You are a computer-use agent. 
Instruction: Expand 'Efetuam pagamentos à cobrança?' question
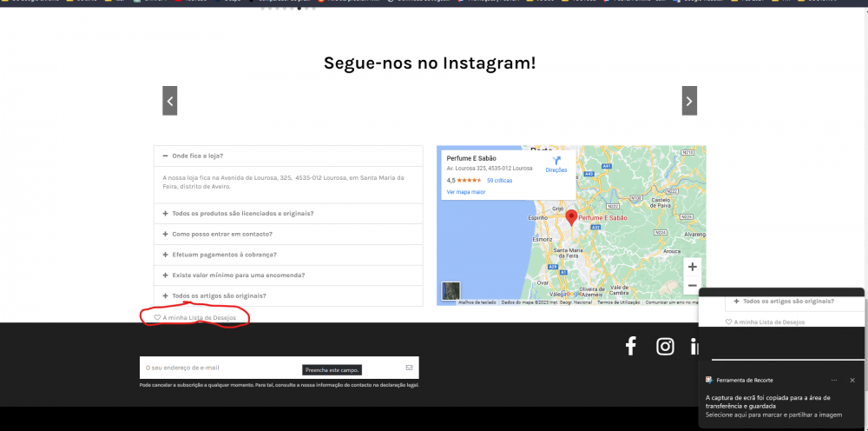point(288,255)
